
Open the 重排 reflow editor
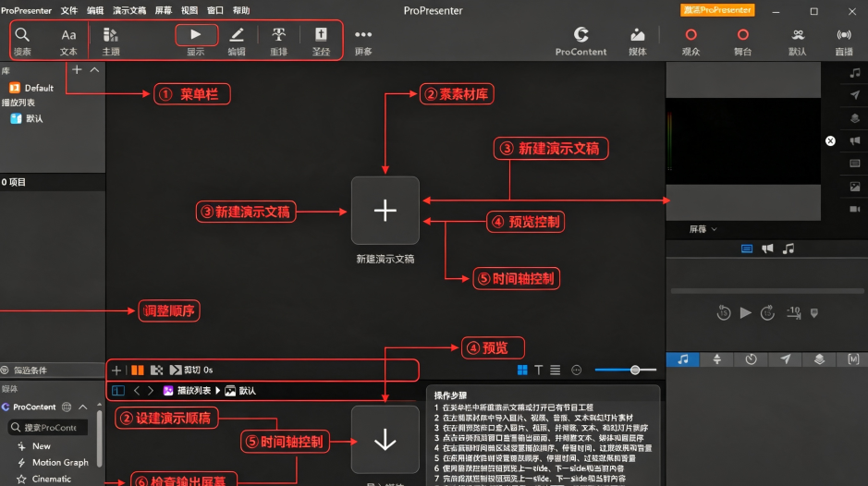(x=278, y=41)
